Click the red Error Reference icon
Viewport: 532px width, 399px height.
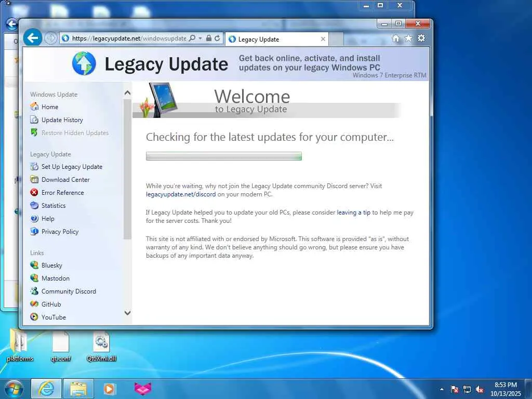point(34,192)
